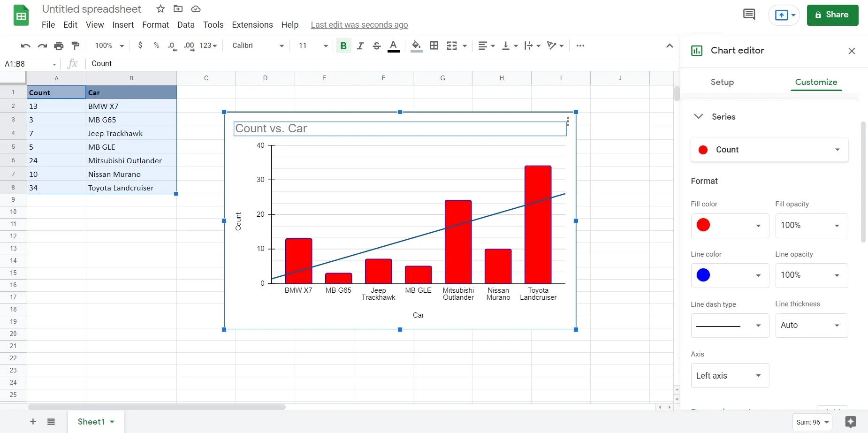Click the undo icon in toolbar
Screen dimensions: 868x433
tap(25, 46)
